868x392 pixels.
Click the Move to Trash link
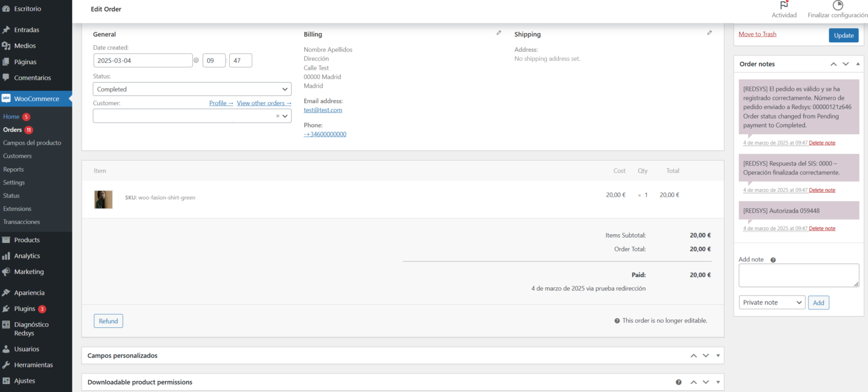(x=757, y=34)
